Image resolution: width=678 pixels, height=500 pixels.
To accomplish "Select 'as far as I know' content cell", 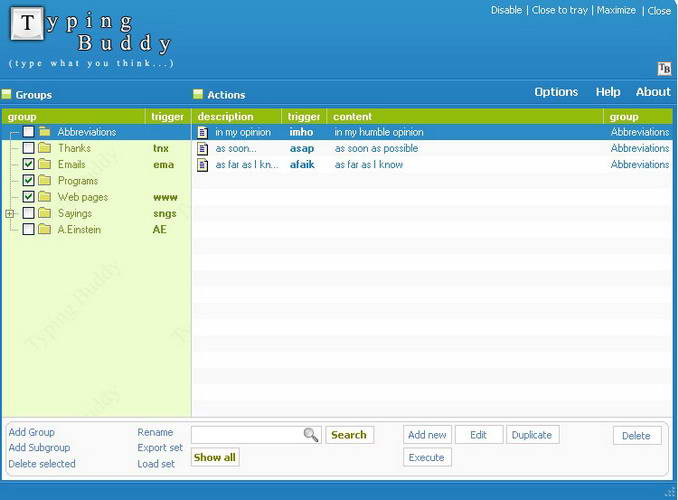I will coord(369,165).
